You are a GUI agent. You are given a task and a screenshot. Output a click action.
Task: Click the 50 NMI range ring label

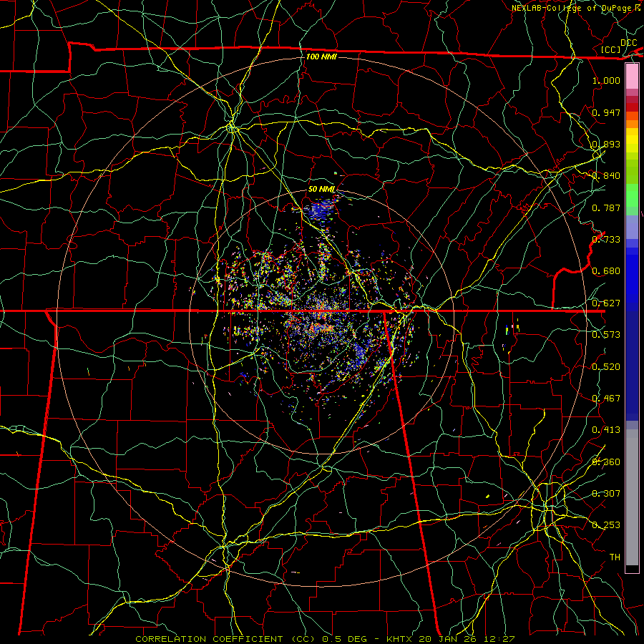(321, 190)
